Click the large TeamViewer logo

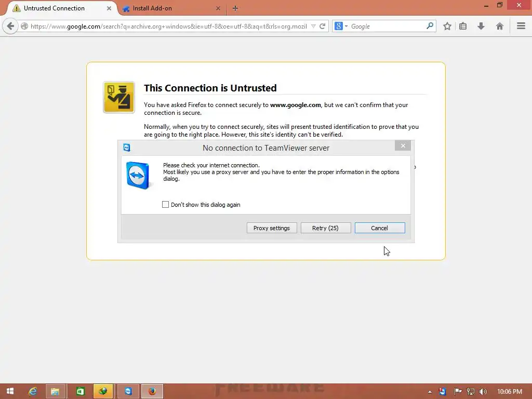(x=138, y=175)
